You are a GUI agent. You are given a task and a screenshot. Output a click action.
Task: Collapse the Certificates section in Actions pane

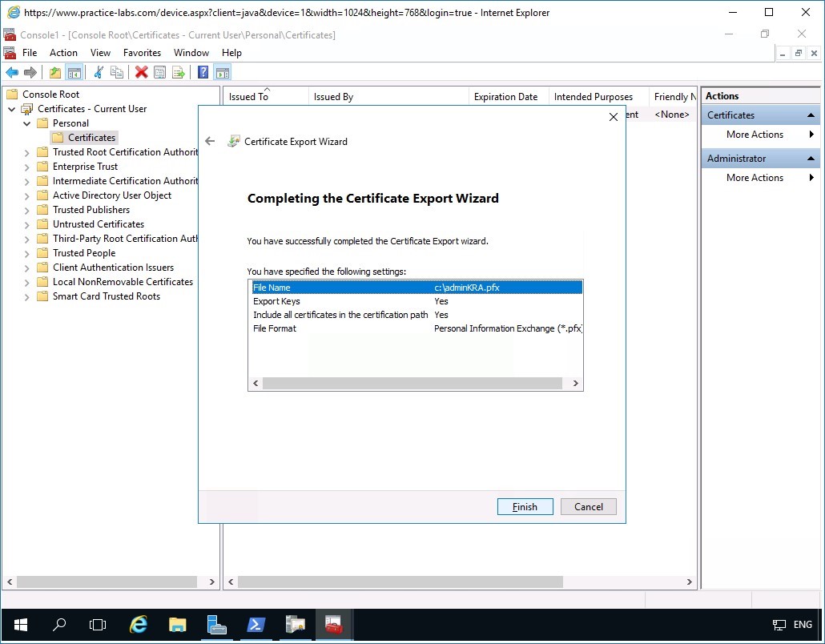(x=811, y=115)
